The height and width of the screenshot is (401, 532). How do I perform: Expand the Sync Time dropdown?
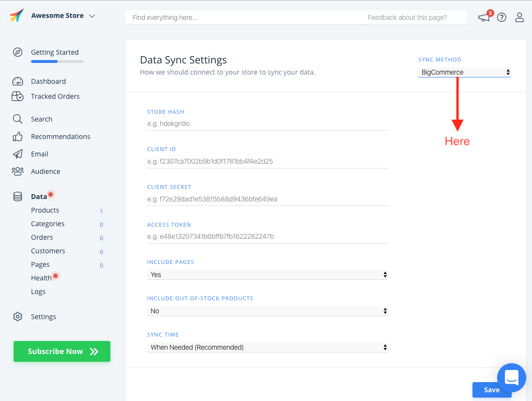[267, 347]
